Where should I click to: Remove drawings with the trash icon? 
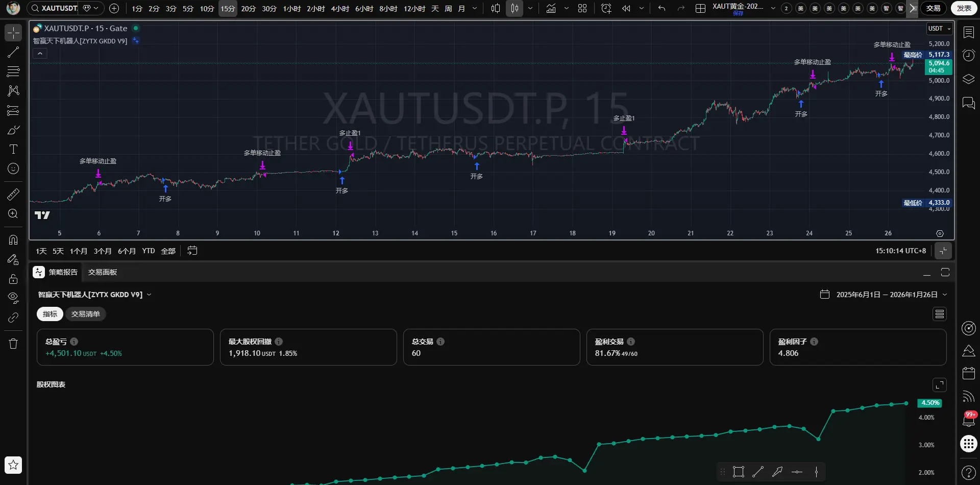[x=13, y=344]
